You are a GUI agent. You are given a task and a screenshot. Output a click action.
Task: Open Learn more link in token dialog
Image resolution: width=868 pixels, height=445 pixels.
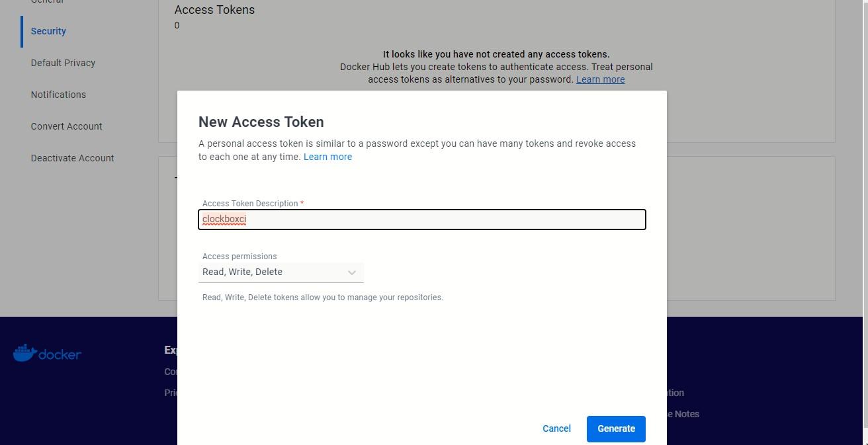point(327,157)
